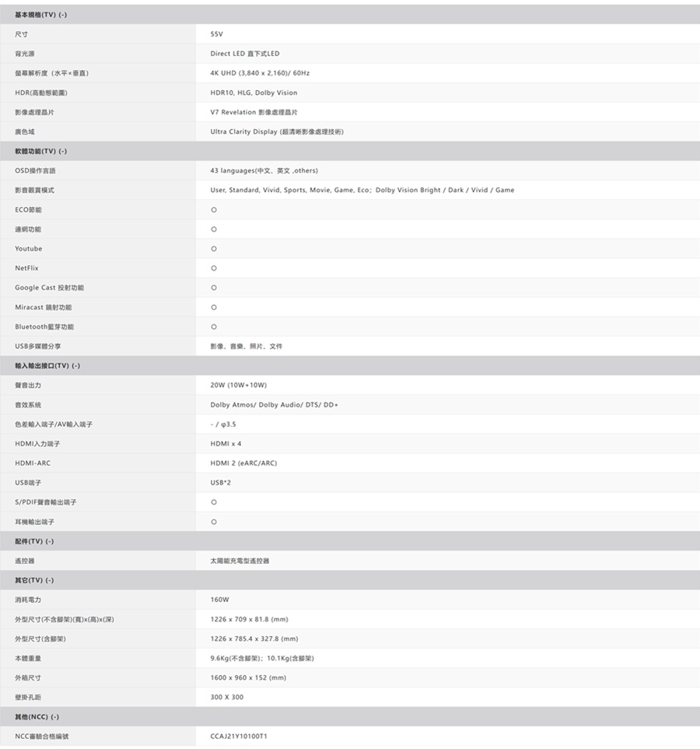Select the '4K UHD (3,840 x 2,160)/ 60Hz' value
This screenshot has width=700, height=749.
[260, 73]
